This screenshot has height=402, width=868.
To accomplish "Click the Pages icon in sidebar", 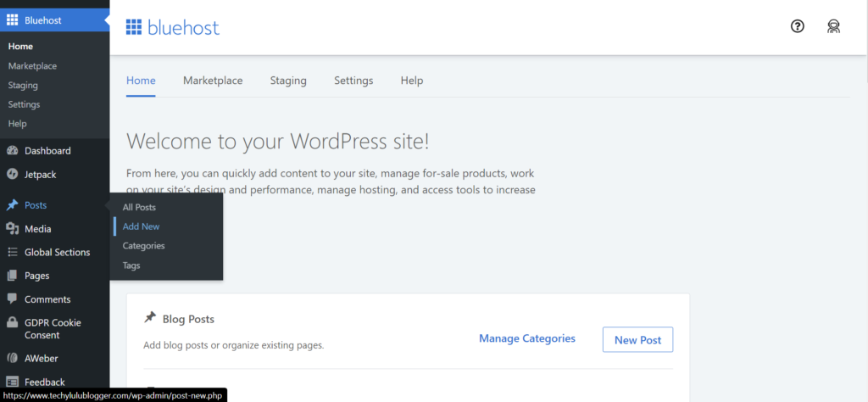I will (13, 276).
